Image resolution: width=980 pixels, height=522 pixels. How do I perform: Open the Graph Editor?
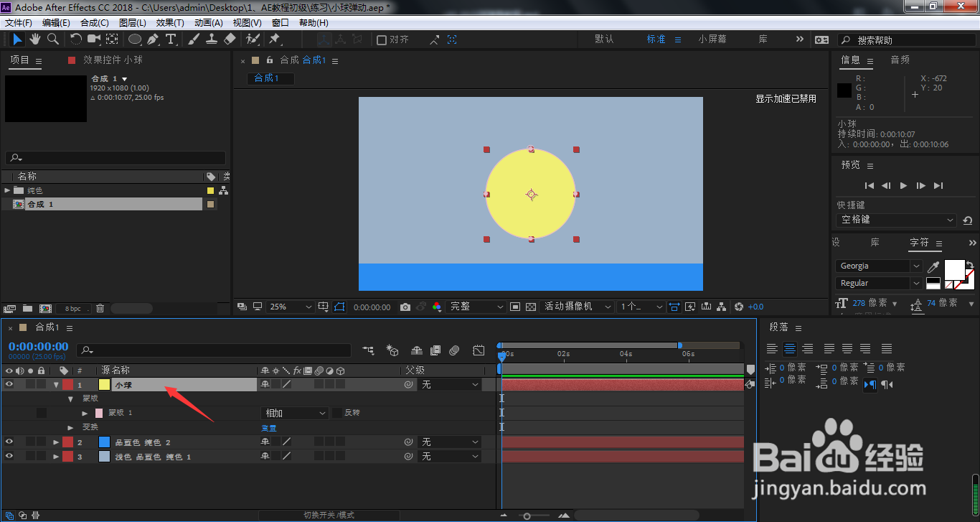479,350
